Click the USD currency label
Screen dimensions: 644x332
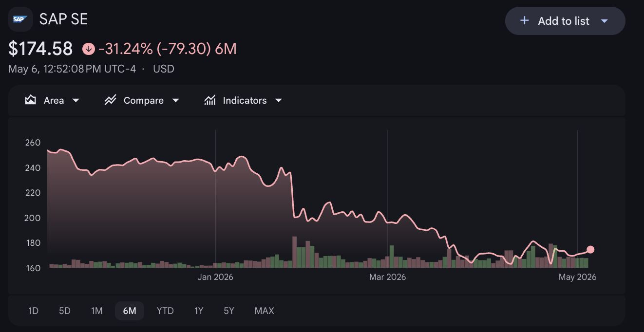(164, 69)
